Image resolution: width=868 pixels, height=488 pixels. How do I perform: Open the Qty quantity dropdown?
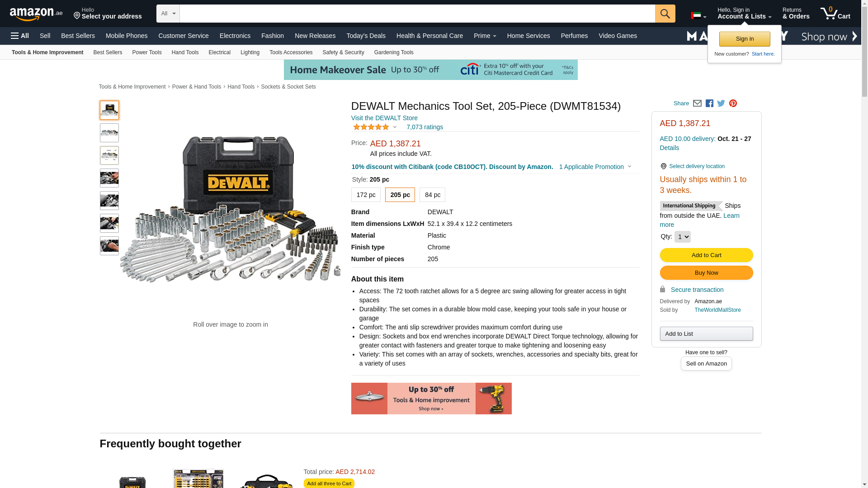point(683,237)
